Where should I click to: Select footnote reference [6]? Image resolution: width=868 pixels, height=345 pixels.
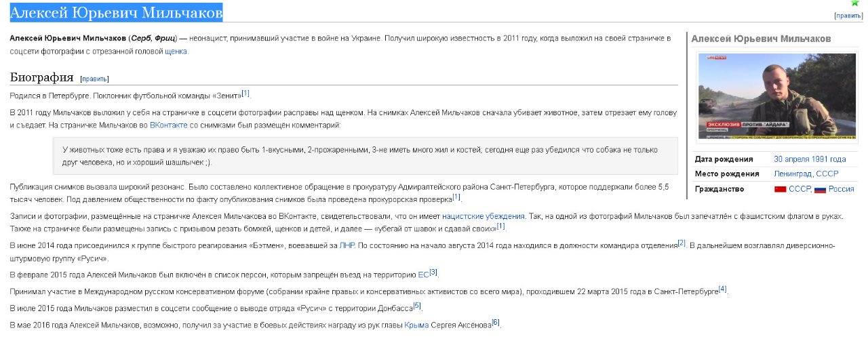pos(496,323)
